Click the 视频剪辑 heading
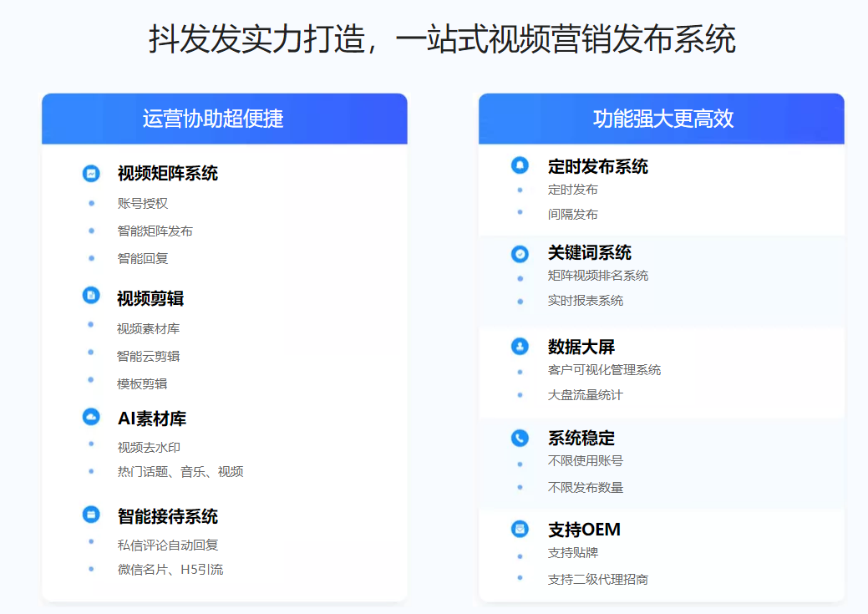This screenshot has height=614, width=868. click(150, 299)
